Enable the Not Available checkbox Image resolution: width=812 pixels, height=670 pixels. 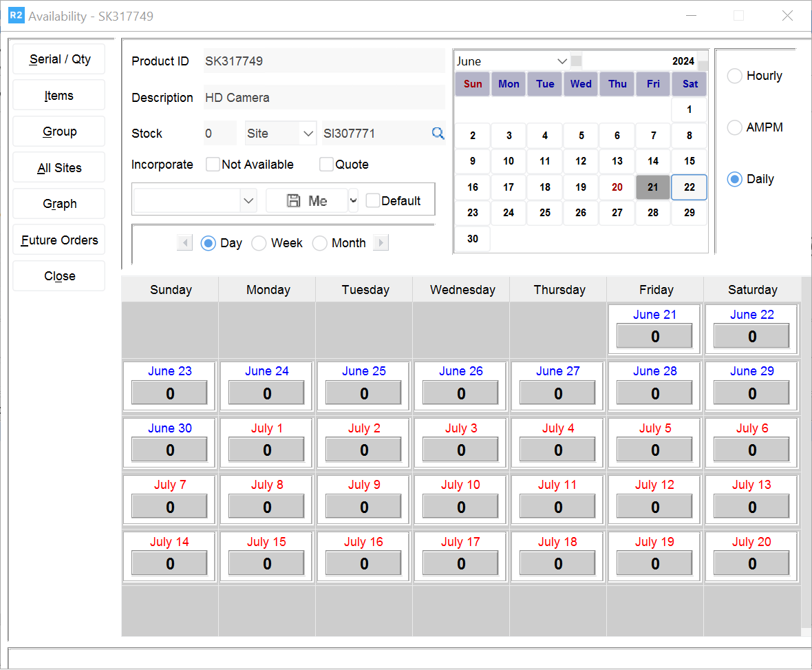click(x=213, y=165)
